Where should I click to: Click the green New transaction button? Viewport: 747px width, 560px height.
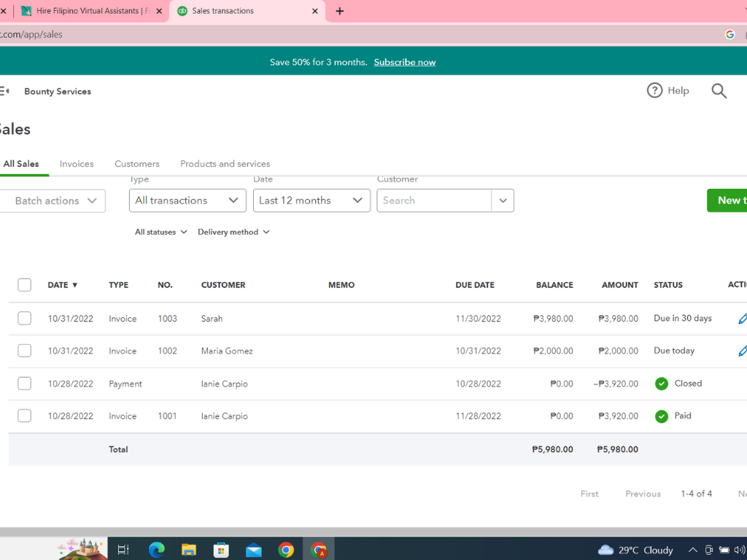tap(727, 201)
